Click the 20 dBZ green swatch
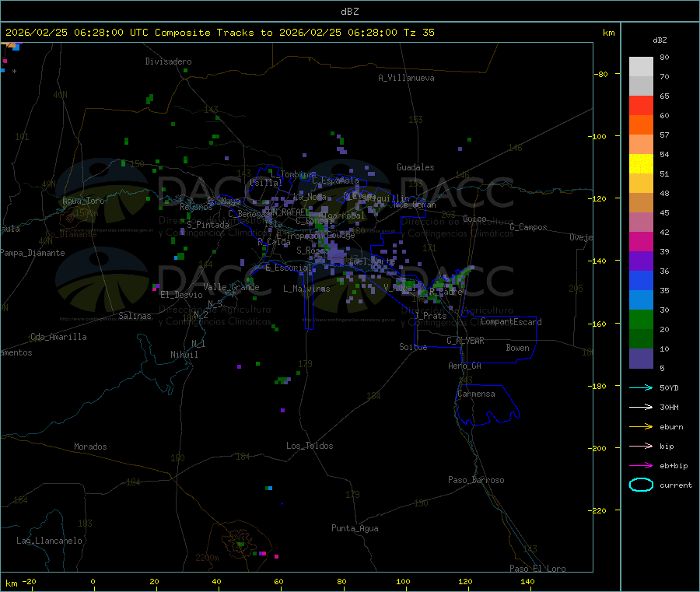 click(x=641, y=319)
